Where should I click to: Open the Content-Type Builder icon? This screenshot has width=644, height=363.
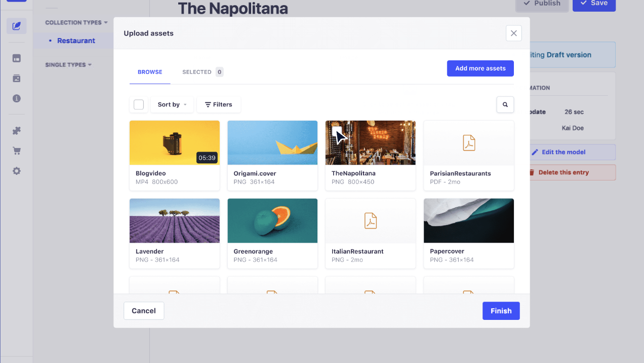[x=17, y=58]
